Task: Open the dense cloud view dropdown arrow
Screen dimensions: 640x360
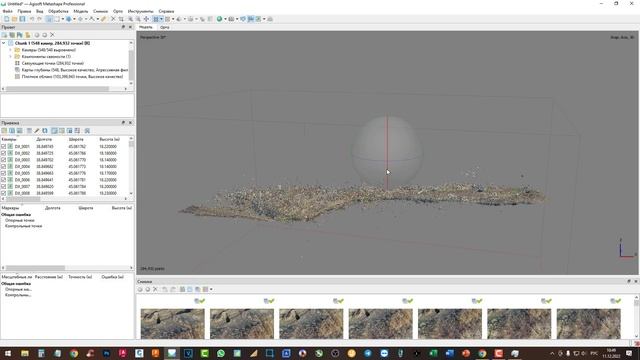Action: [x=173, y=19]
